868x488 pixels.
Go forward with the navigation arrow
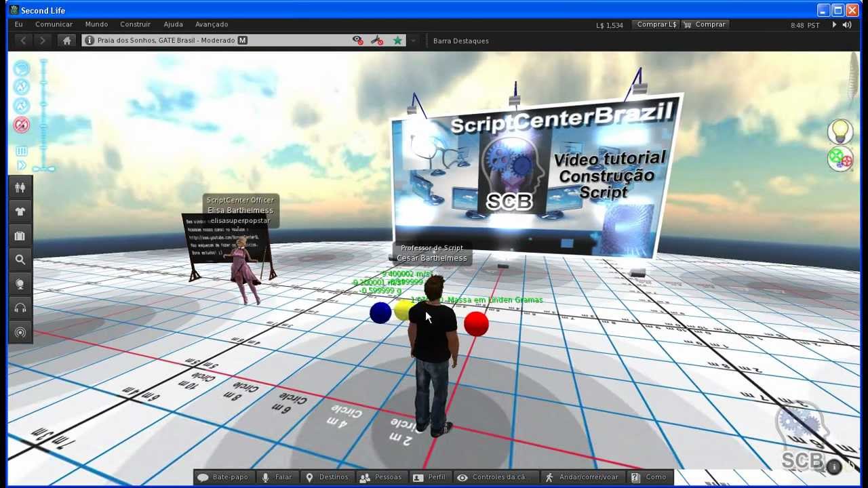point(43,41)
